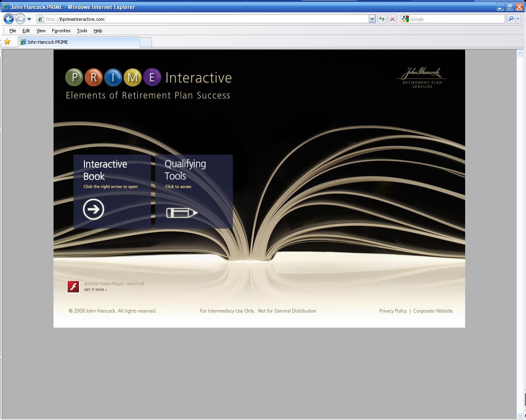The height and width of the screenshot is (420, 526).
Task: Expand the recent pages dropdown arrow
Action: (29, 19)
